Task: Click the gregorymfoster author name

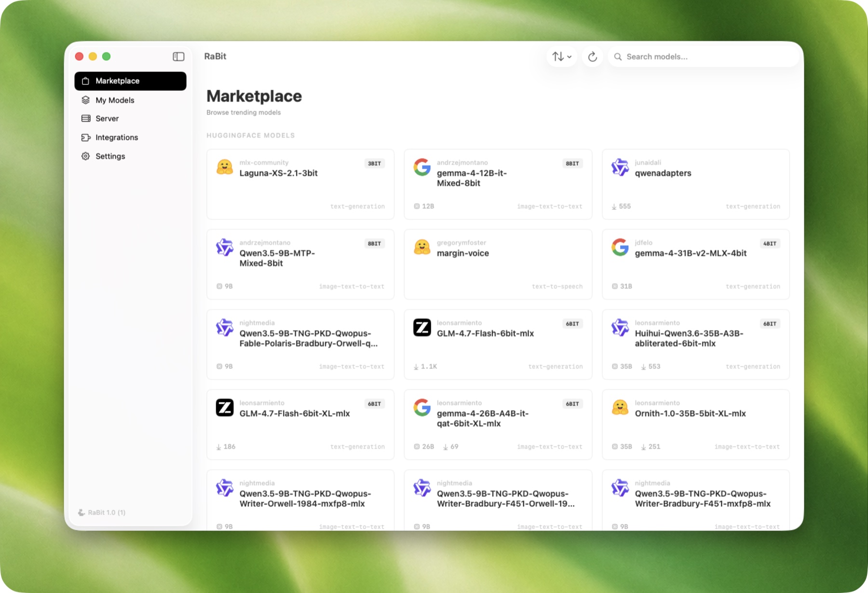Action: point(461,243)
